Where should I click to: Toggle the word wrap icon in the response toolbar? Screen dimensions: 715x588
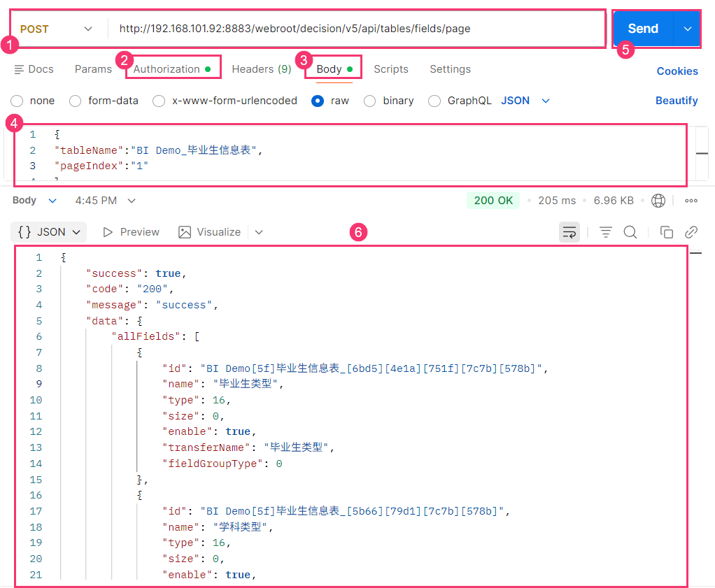tap(569, 232)
